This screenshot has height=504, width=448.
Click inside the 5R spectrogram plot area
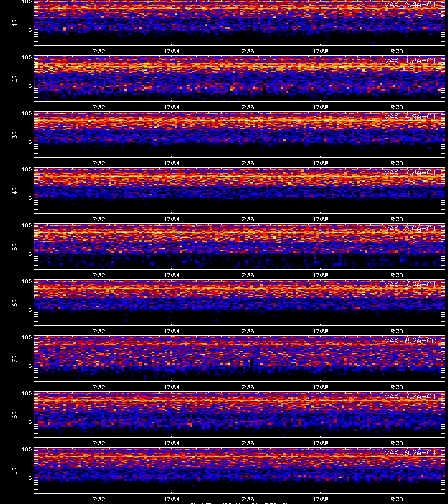point(240,246)
